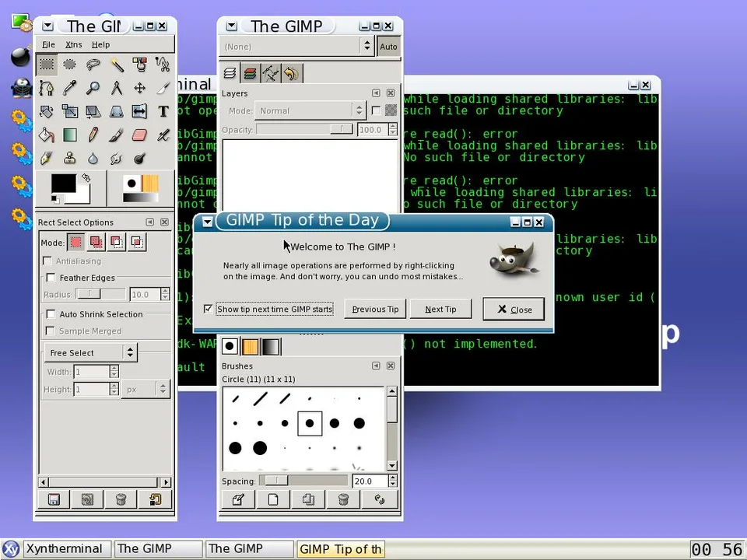Click the Previous Tip button
The height and width of the screenshot is (560, 747).
click(375, 309)
